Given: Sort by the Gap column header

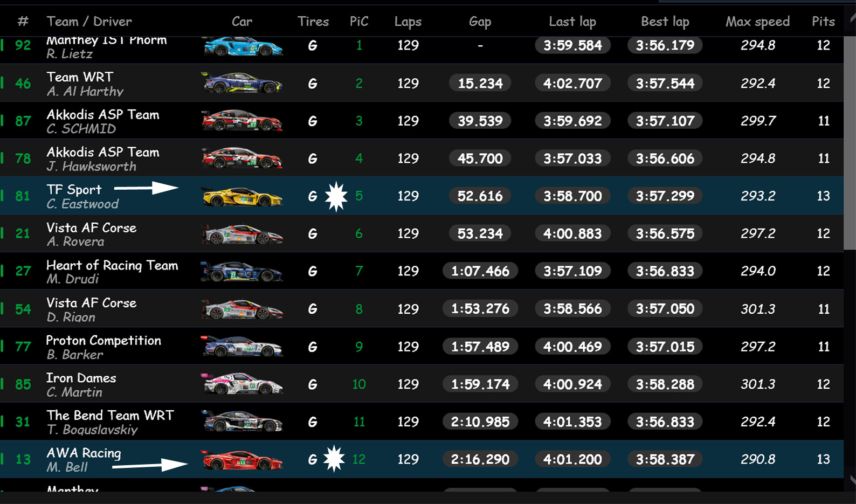Looking at the screenshot, I should tap(480, 22).
